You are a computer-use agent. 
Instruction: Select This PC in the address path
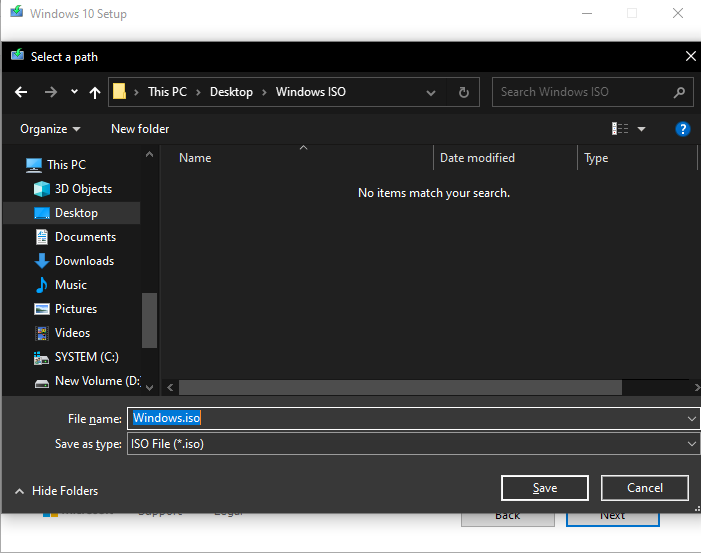tap(167, 92)
